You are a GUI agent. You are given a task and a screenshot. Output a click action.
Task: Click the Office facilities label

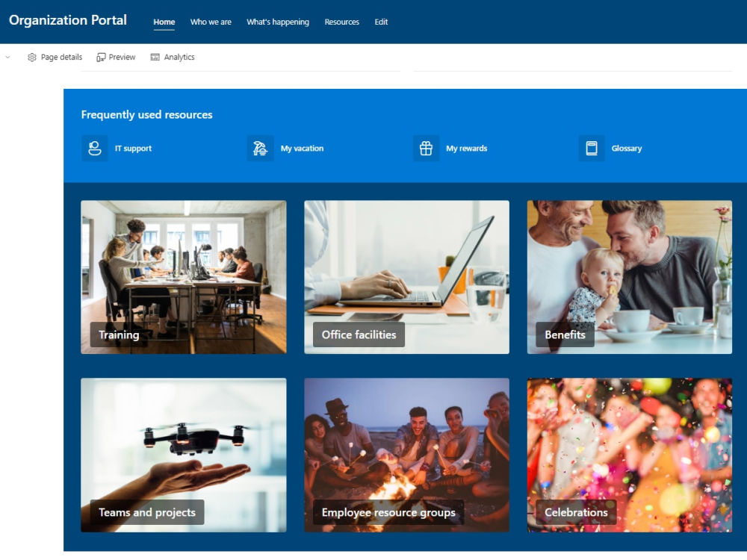coord(359,335)
